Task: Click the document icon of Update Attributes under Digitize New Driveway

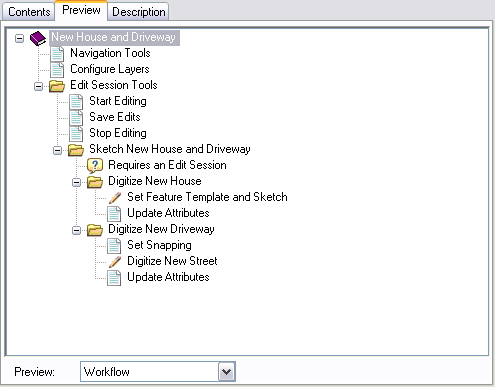Action: pos(114,277)
